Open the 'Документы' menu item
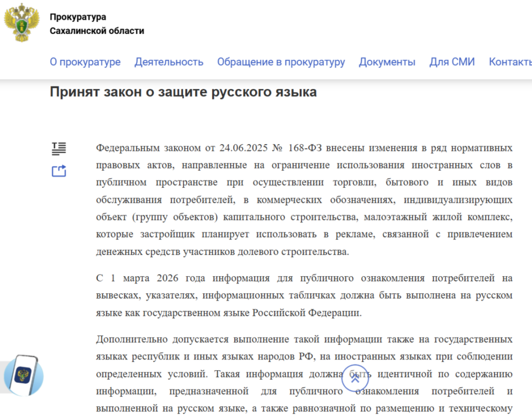The image size is (532, 417). pyautogui.click(x=387, y=62)
